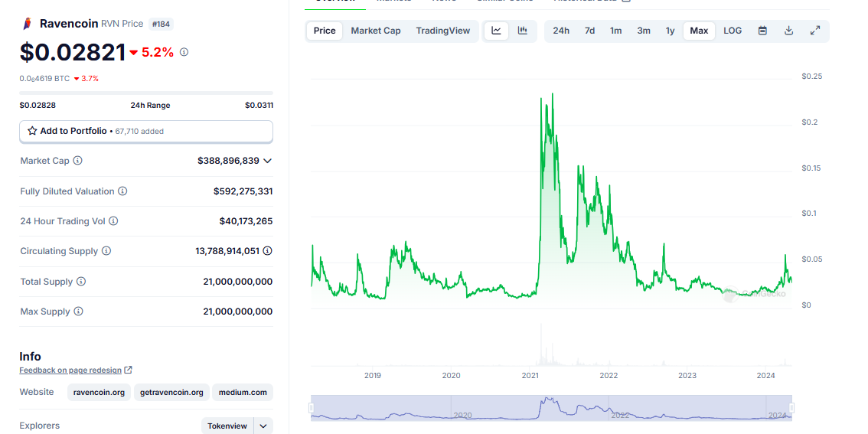The image size is (868, 434).
Task: Switch chart to Market Cap tab
Action: [375, 31]
